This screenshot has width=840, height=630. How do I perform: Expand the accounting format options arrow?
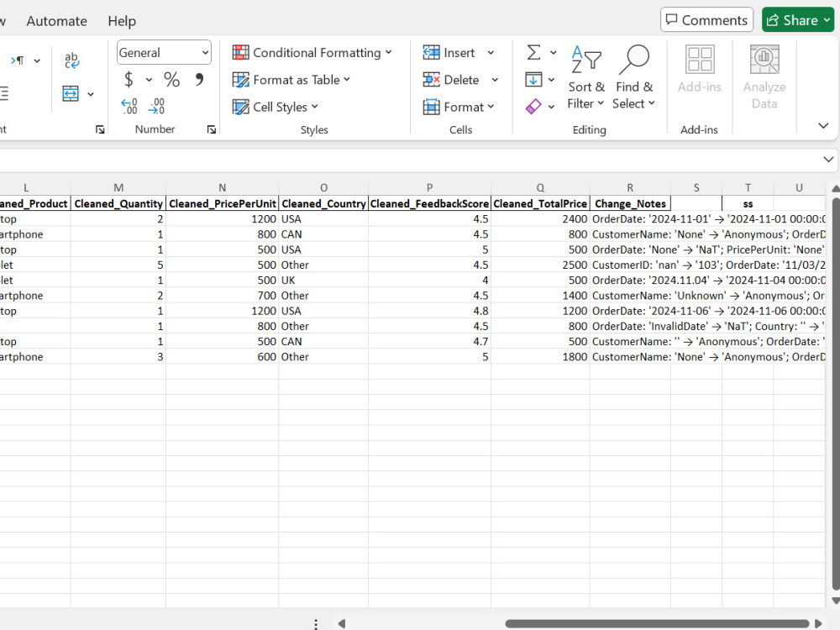point(149,80)
